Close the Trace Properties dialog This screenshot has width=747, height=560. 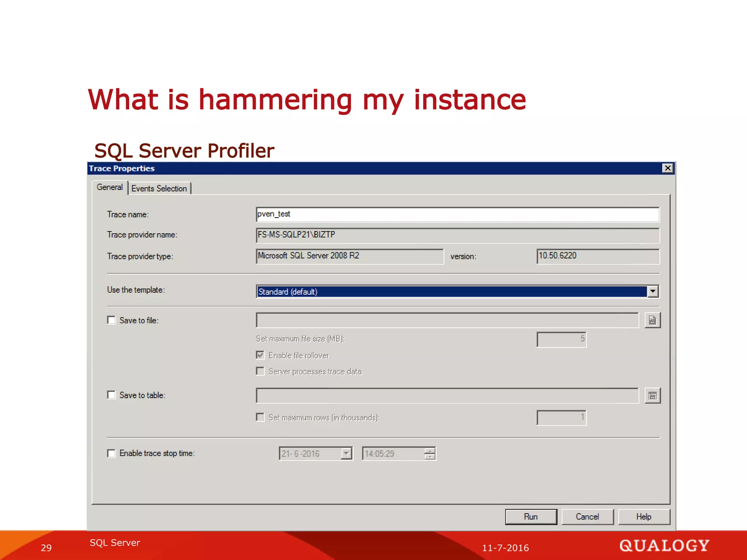(x=667, y=168)
